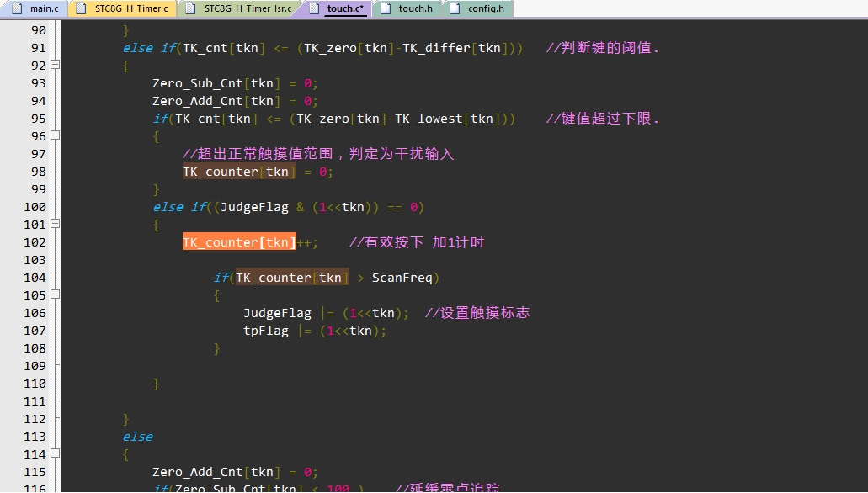This screenshot has height=493, width=868.
Task: Open the STC8G_H_Timer.c tab
Action: tap(124, 8)
